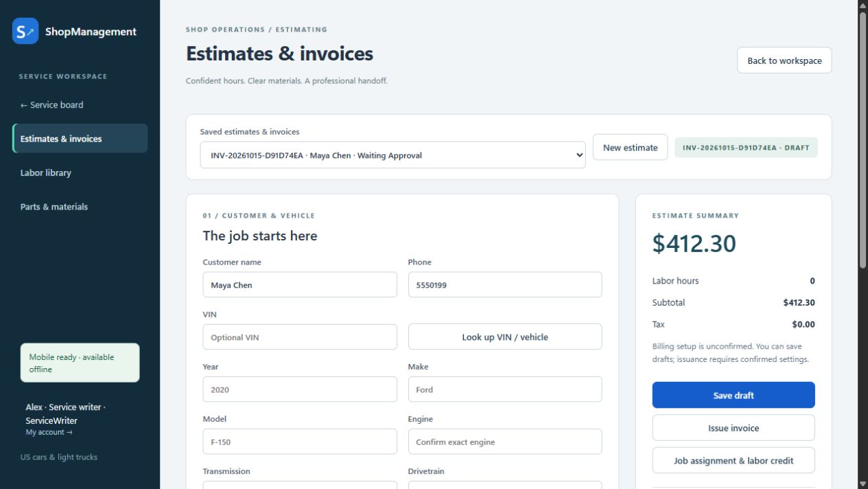Click the page vertical scrollbar
Viewport: 868px width, 489px height.
click(x=863, y=139)
